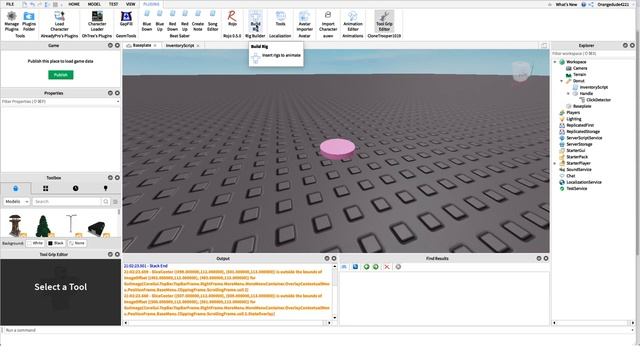Open the Song Editor plugin
This screenshot has width=640, height=360.
pos(213,21)
